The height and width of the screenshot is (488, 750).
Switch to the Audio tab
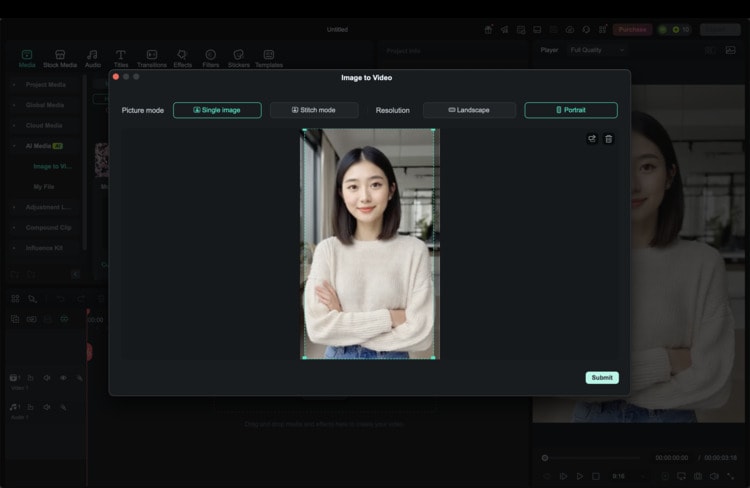pyautogui.click(x=92, y=58)
